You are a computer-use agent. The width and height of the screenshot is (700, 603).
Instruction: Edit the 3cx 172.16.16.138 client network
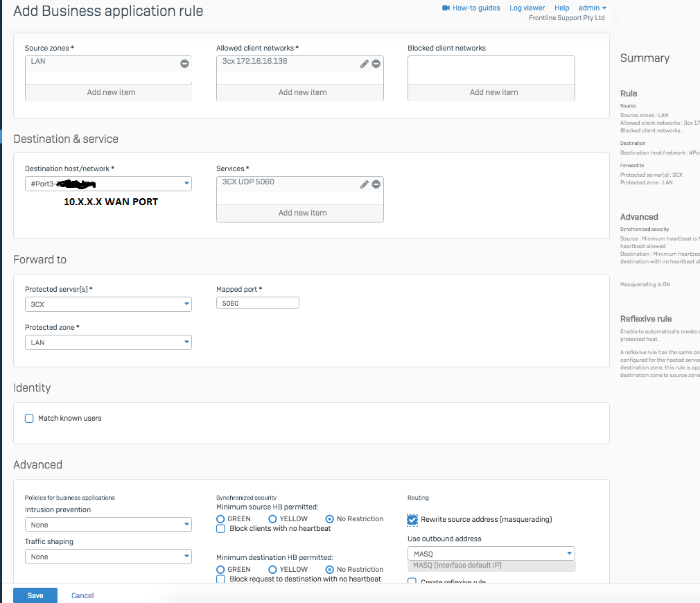[x=365, y=64]
